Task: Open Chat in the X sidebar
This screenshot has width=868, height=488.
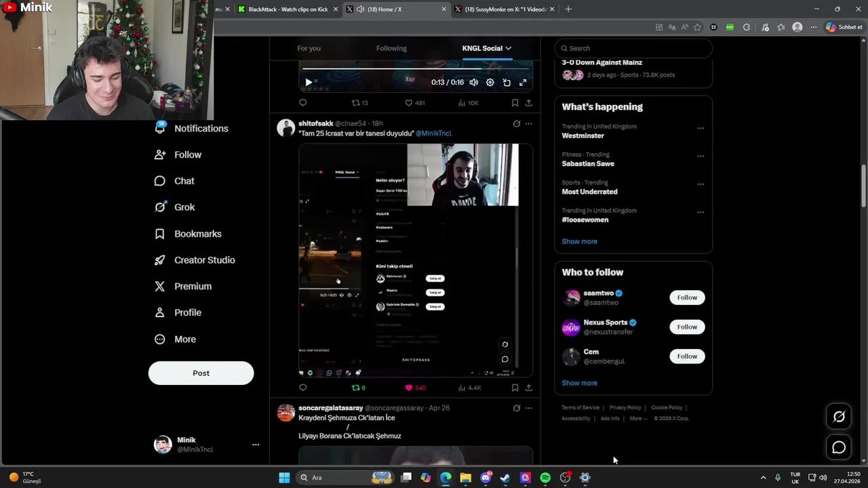Action: (x=175, y=181)
